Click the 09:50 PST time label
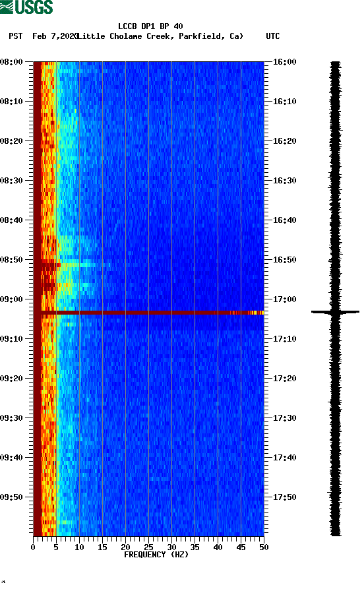This screenshot has height=589, width=364. 12,497
